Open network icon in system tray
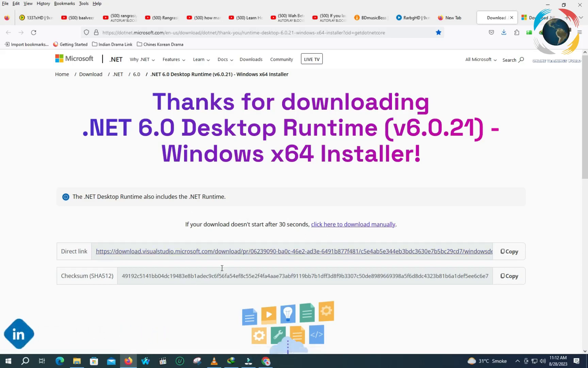This screenshot has height=368, width=588. click(x=535, y=361)
